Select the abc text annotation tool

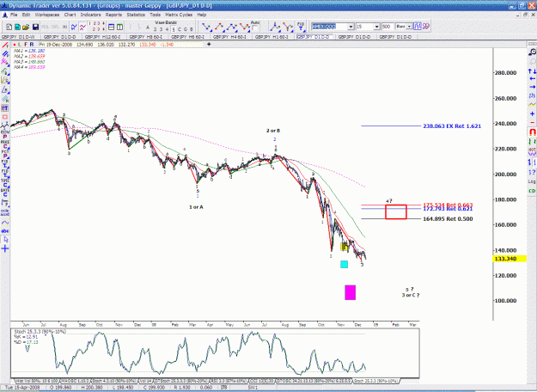(5, 231)
